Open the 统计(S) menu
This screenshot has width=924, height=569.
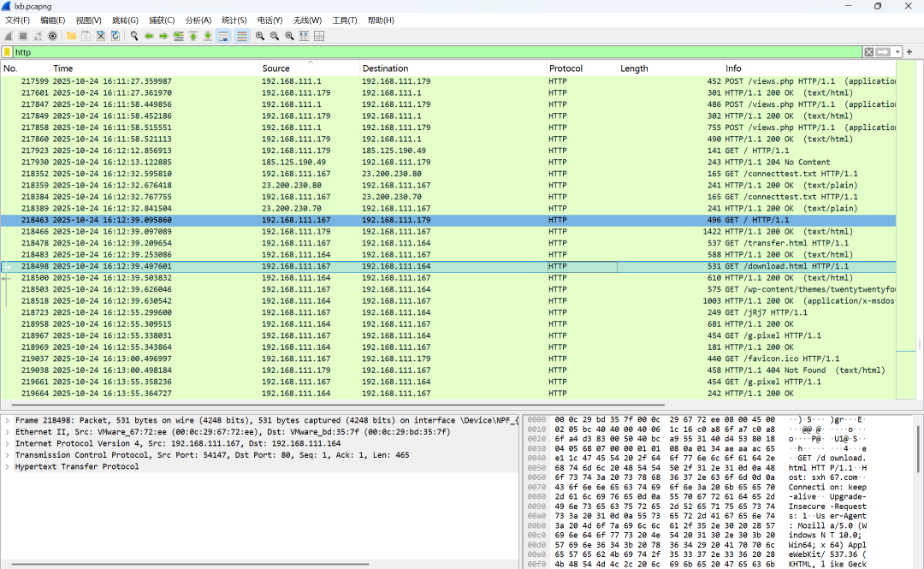234,20
